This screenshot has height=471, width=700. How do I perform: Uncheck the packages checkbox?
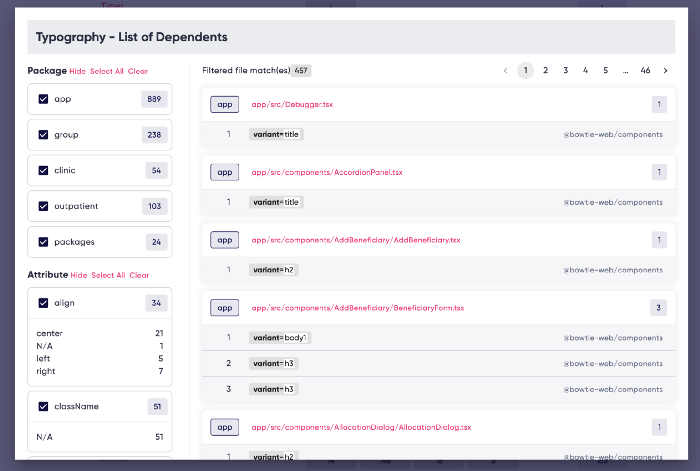pos(43,242)
